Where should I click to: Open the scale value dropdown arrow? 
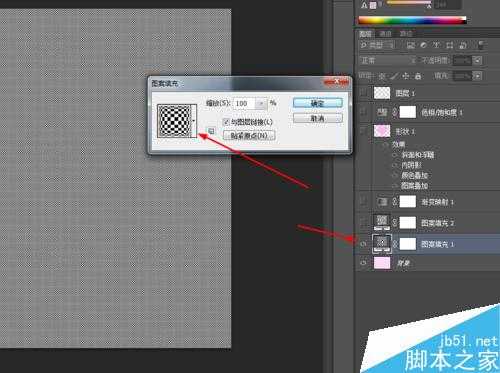[261, 103]
